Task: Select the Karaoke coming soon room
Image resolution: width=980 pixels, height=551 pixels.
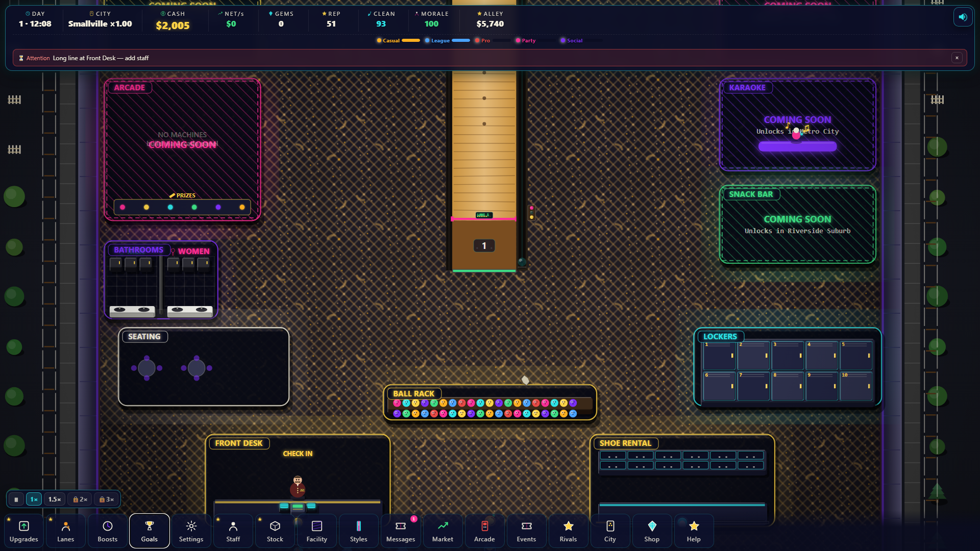Action: tap(797, 125)
